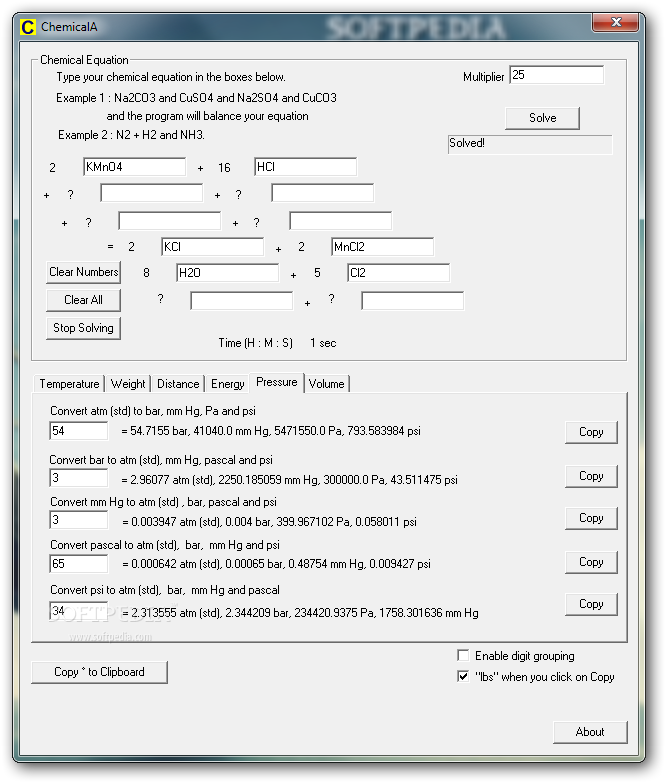This screenshot has height=783, width=666.
Task: Open the Energy tab
Action: pos(227,384)
